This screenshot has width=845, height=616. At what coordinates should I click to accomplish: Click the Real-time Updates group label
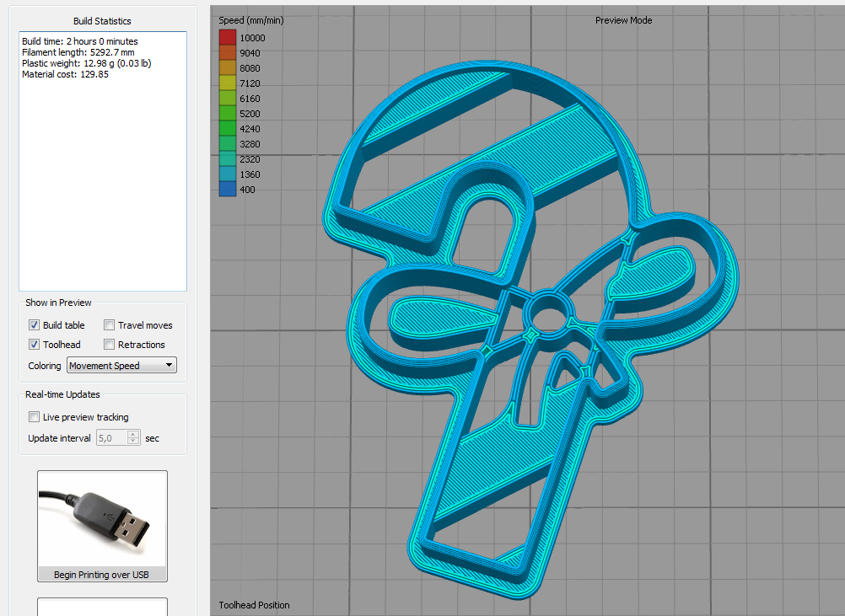tap(62, 394)
